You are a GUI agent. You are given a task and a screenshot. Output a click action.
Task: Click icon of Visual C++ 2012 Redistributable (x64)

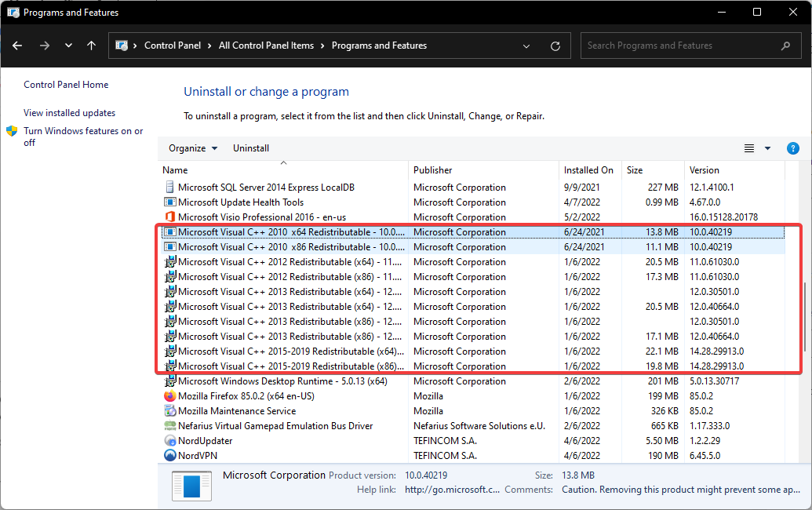pyautogui.click(x=169, y=262)
